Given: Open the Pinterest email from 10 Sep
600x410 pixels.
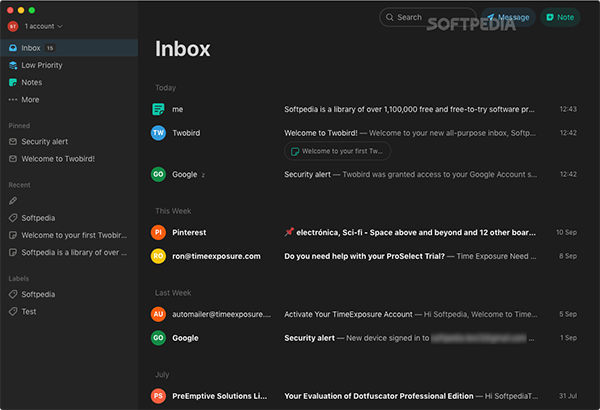Looking at the screenshot, I should [x=364, y=232].
